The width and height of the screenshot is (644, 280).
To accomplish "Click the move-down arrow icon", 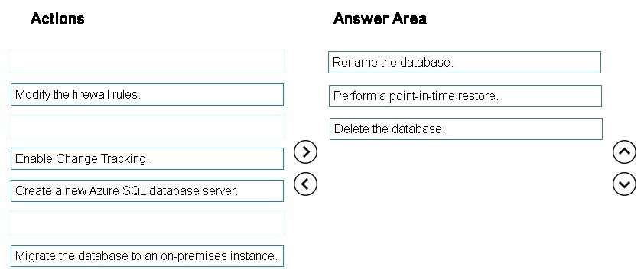I will click(624, 184).
